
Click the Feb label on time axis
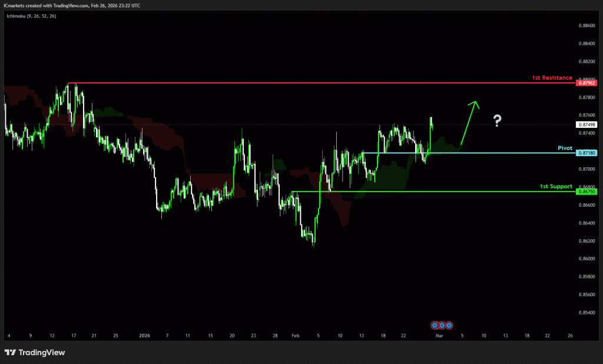click(x=296, y=335)
